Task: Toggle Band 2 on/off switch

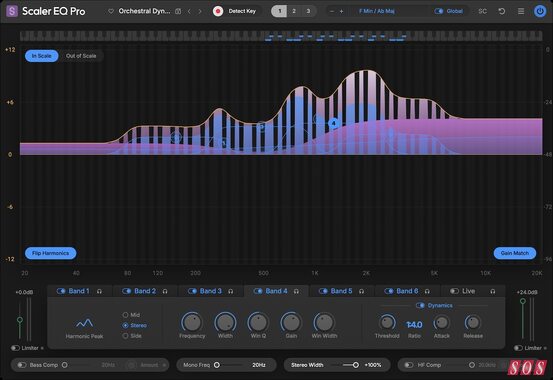Action: (127, 291)
